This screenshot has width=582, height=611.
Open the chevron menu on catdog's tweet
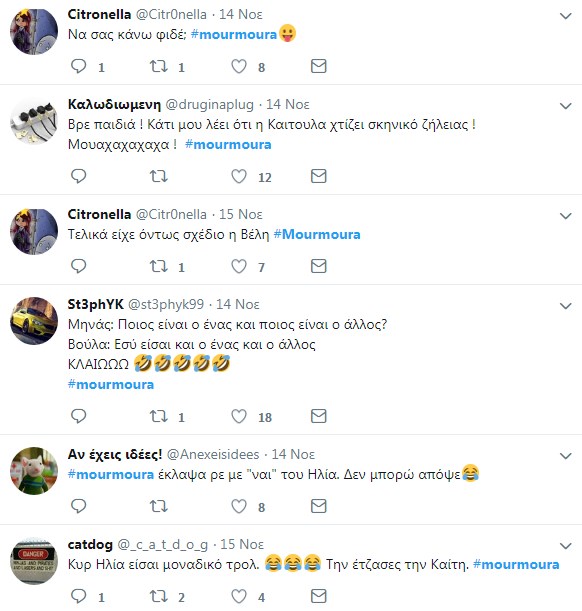pyautogui.click(x=565, y=546)
